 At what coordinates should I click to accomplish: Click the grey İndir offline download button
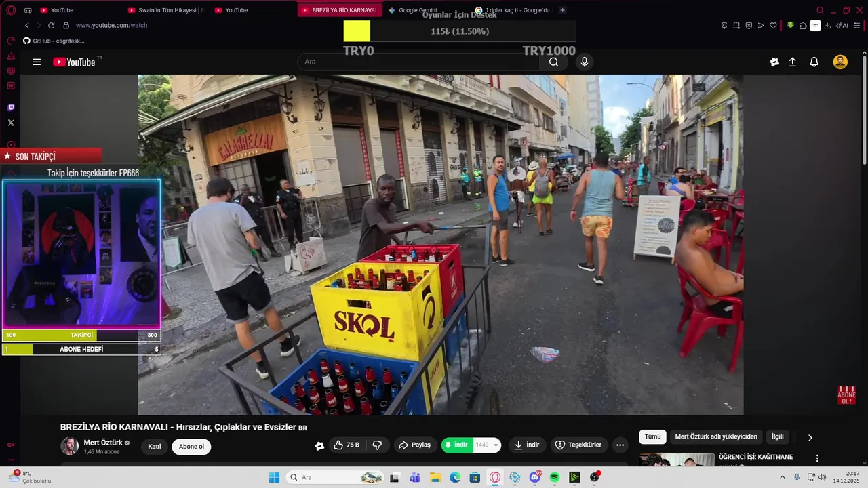coord(527,445)
